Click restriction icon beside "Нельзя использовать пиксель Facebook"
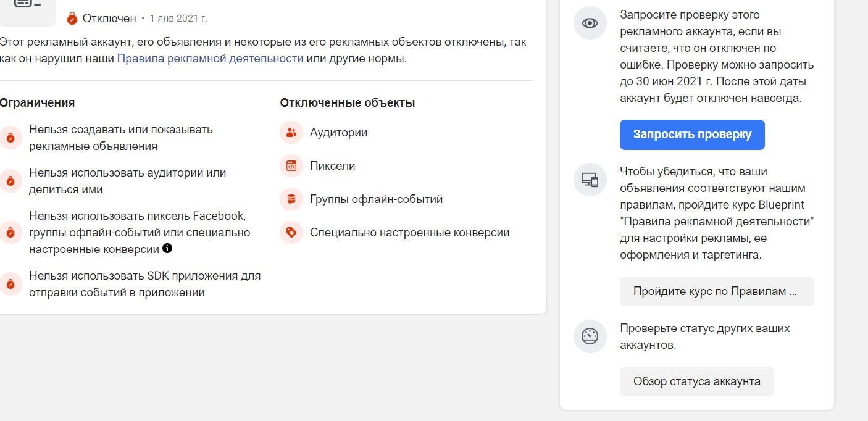Viewport: 868px width, 421px height. pos(9,233)
